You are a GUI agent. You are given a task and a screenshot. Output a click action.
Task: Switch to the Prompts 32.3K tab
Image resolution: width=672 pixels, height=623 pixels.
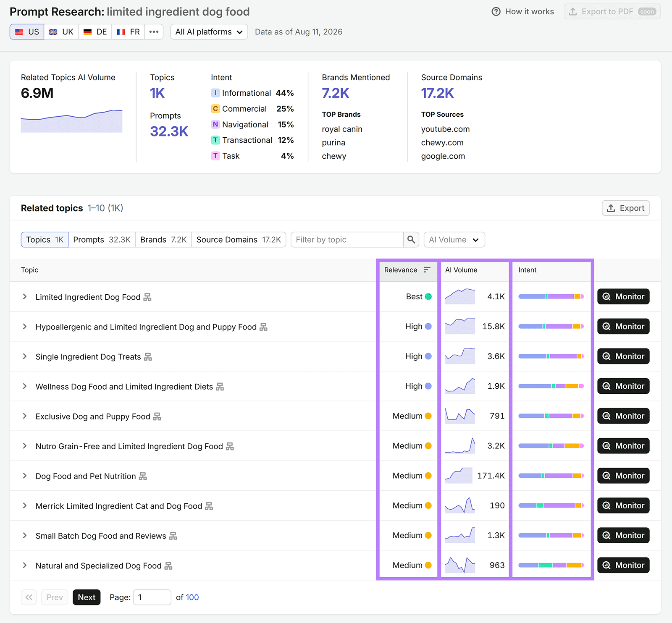(x=102, y=240)
